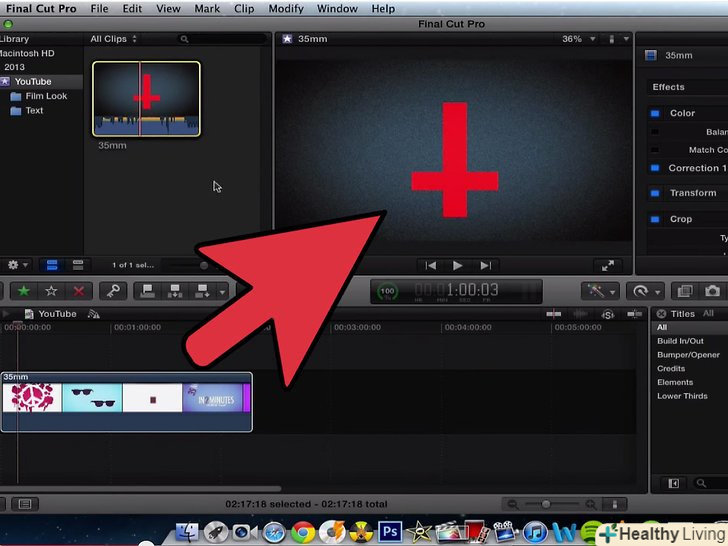Click the clip appearance button beside zoom slider
The image size is (728, 546).
pyautogui.click(x=614, y=504)
